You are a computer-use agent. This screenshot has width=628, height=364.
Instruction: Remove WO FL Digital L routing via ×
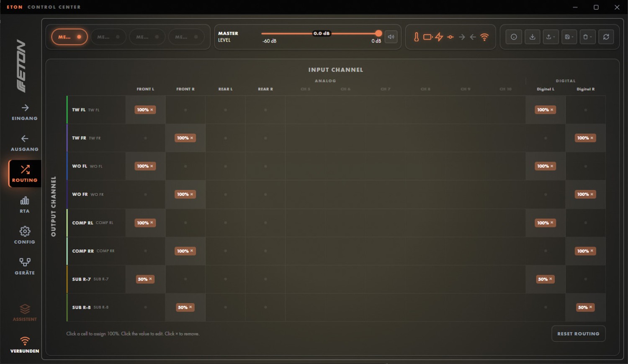(552, 166)
